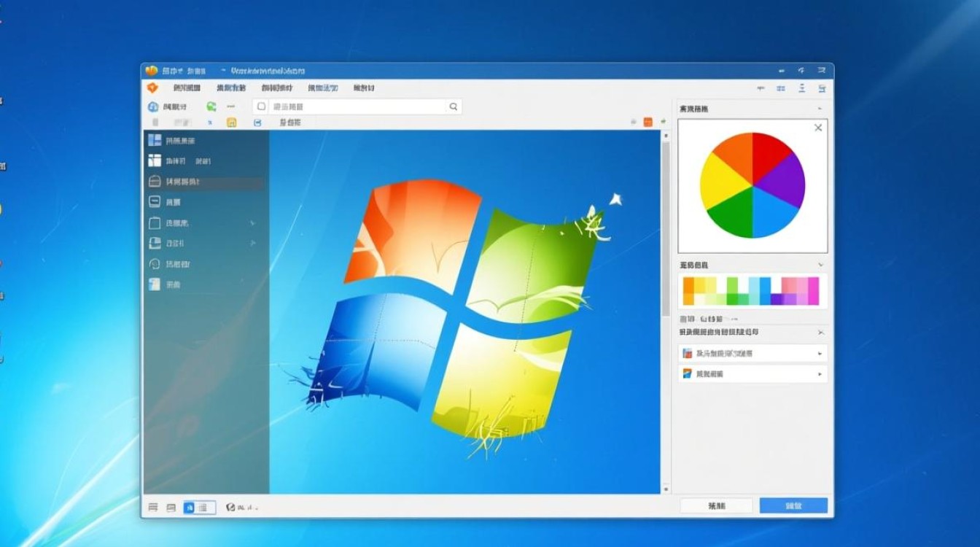Open the dropdown on the first right-panel list item
The image size is (980, 547).
point(821,353)
